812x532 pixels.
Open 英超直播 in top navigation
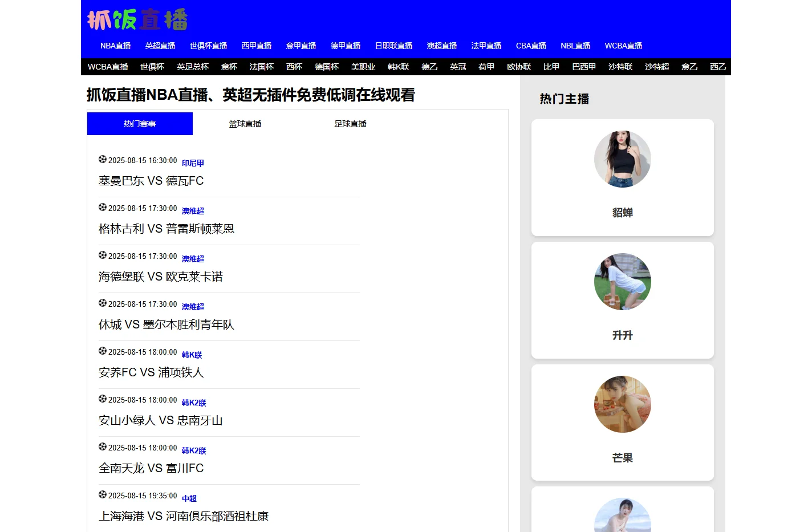coord(160,46)
